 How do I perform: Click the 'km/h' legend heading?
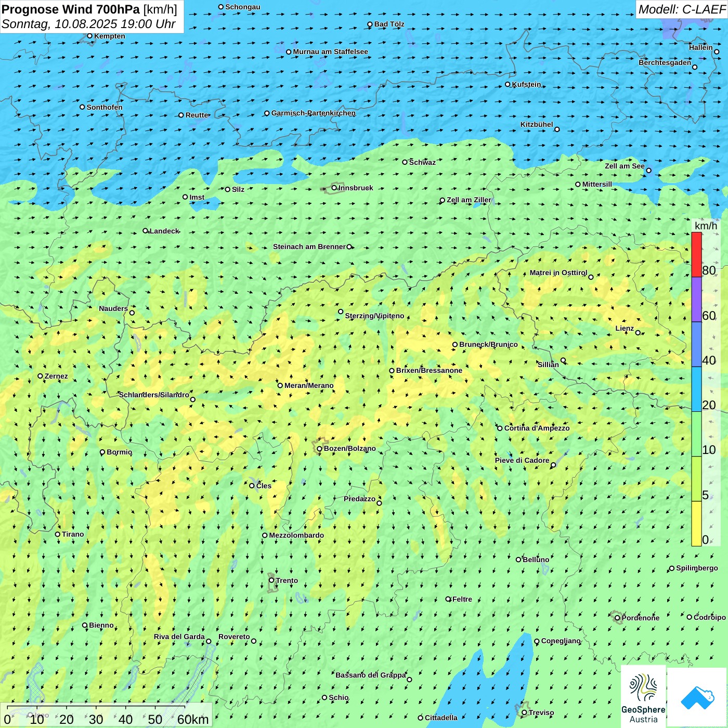pos(706,226)
